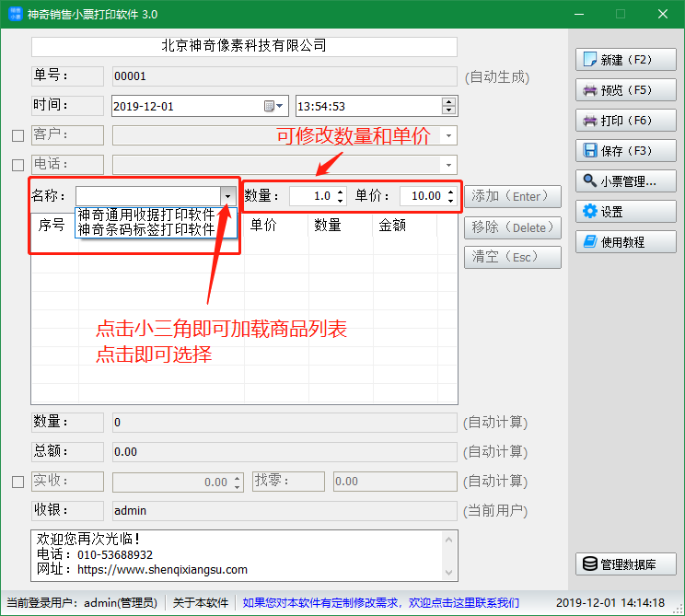Minimize the application window

pos(579,14)
